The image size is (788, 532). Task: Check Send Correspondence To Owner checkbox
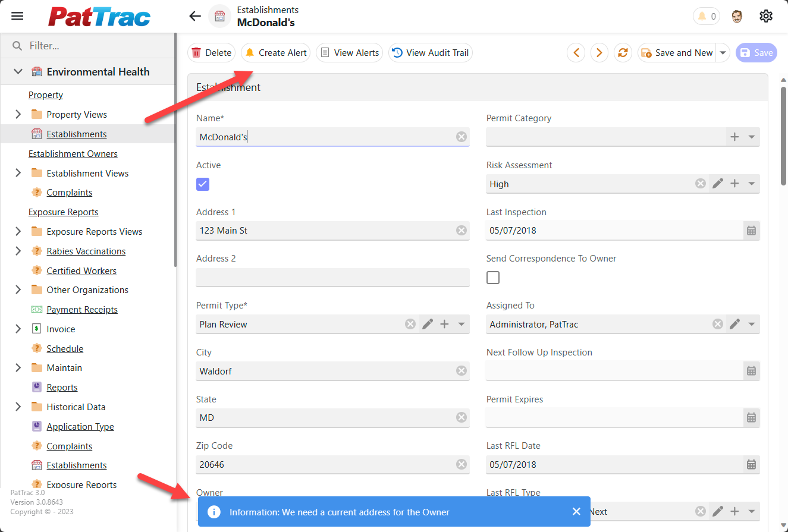pyautogui.click(x=493, y=278)
